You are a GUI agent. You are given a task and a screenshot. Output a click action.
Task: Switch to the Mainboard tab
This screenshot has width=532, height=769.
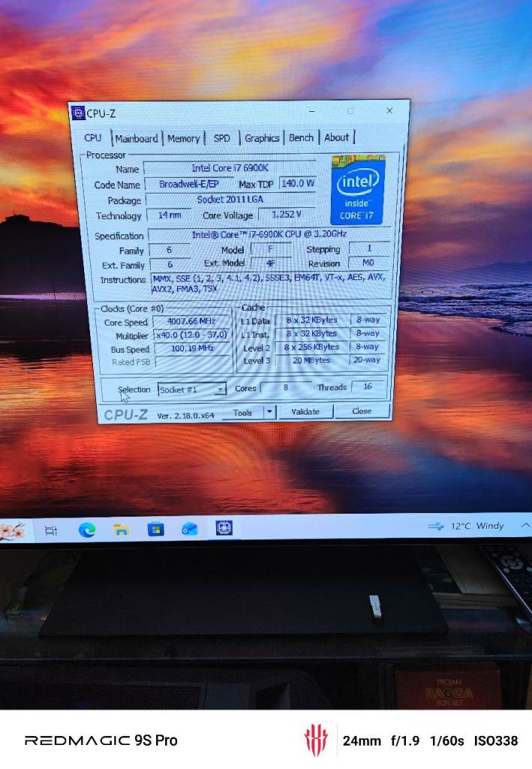point(137,138)
